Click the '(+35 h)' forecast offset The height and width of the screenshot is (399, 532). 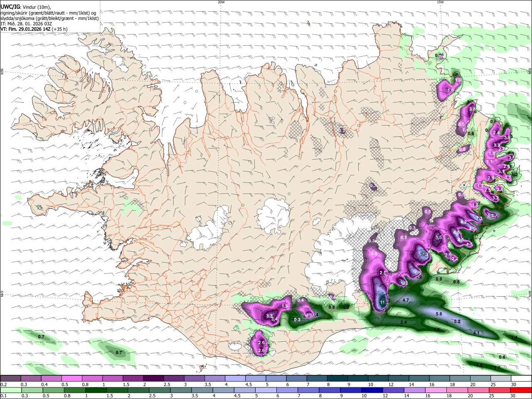(x=59, y=29)
